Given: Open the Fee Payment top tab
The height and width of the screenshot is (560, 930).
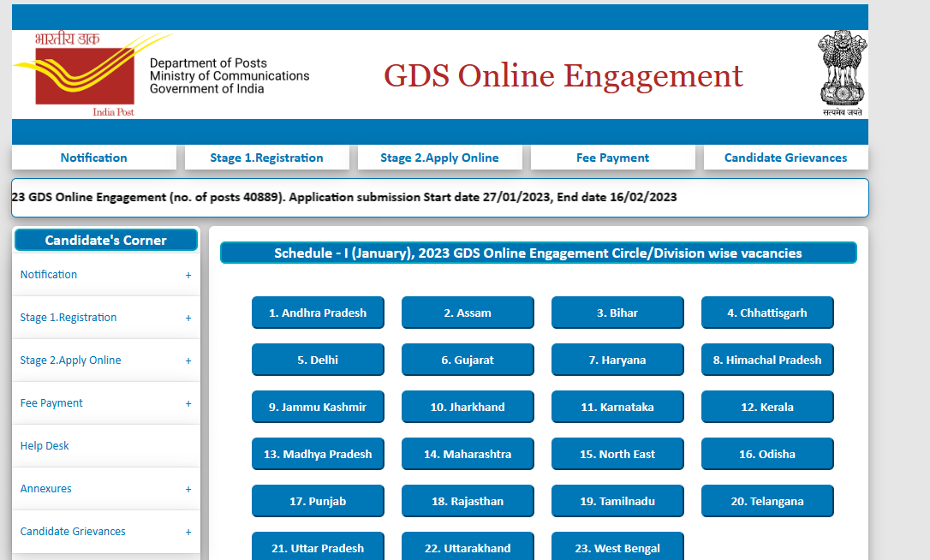Looking at the screenshot, I should coord(612,158).
